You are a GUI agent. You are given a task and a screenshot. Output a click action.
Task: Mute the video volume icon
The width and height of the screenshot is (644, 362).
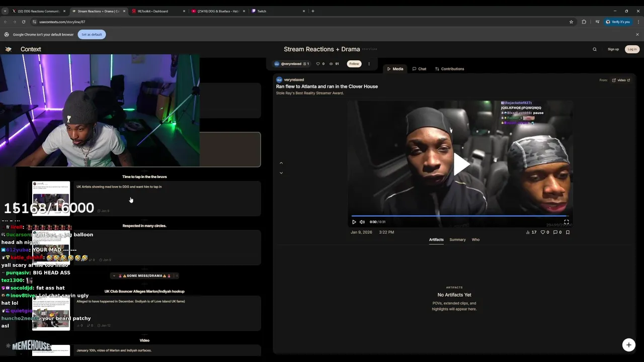pos(362,222)
